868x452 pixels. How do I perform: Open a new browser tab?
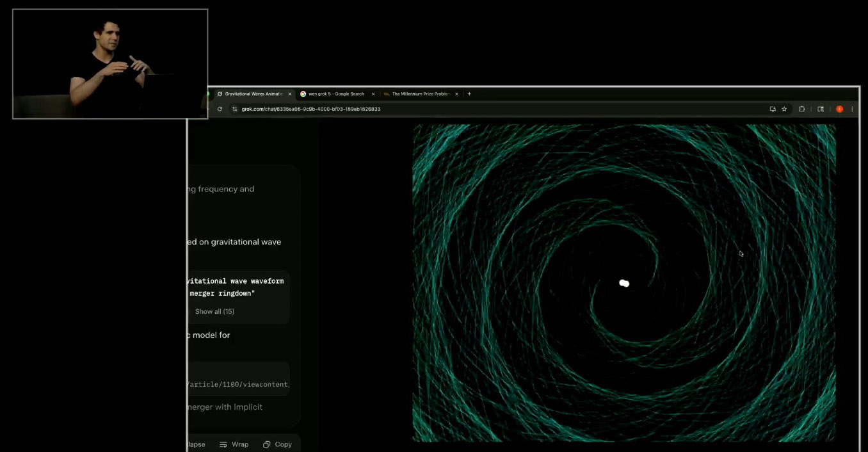469,93
